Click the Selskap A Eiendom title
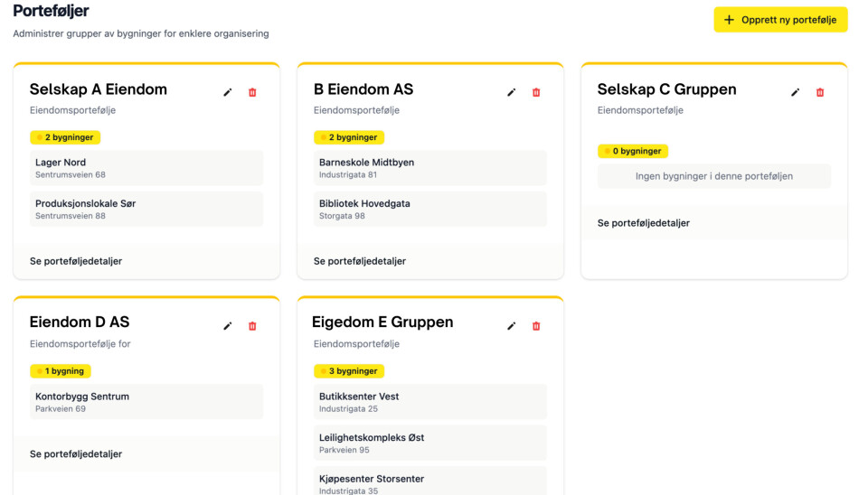This screenshot has width=868, height=495. 99,89
